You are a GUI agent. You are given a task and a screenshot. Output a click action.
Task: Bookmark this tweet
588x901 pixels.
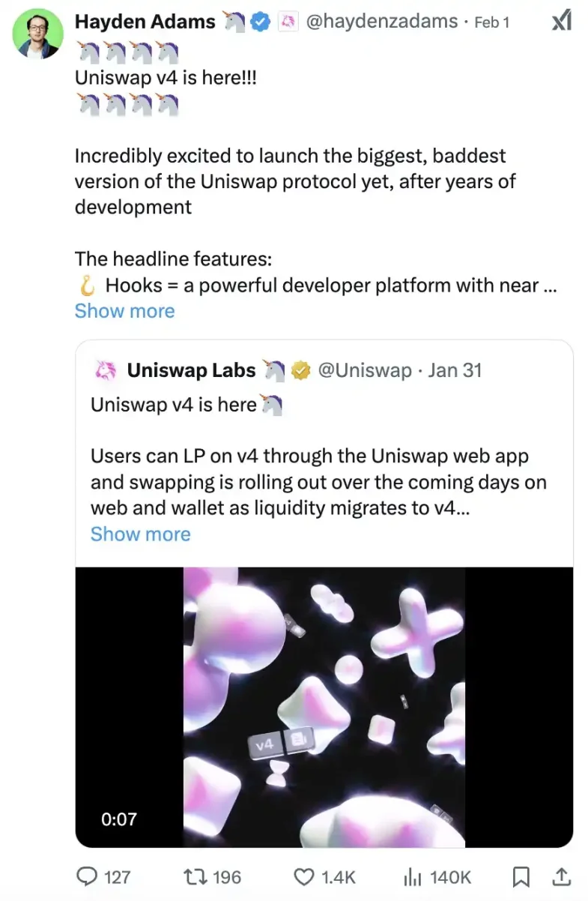521,876
